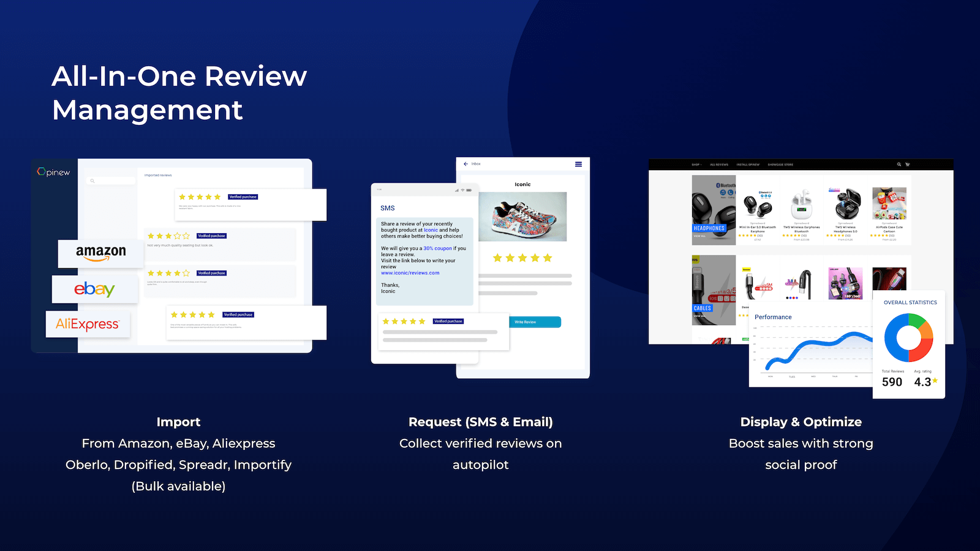The image size is (980, 551).
Task: Open the shopping cart icon
Action: (x=907, y=164)
